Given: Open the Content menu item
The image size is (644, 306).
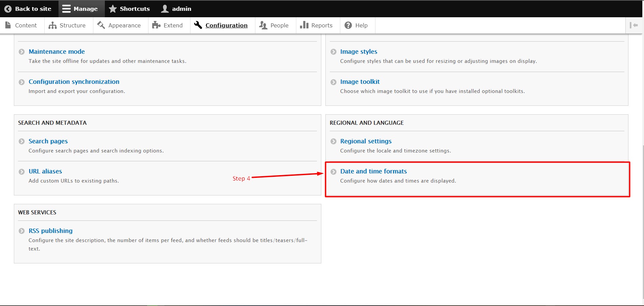Looking at the screenshot, I should coord(22,25).
